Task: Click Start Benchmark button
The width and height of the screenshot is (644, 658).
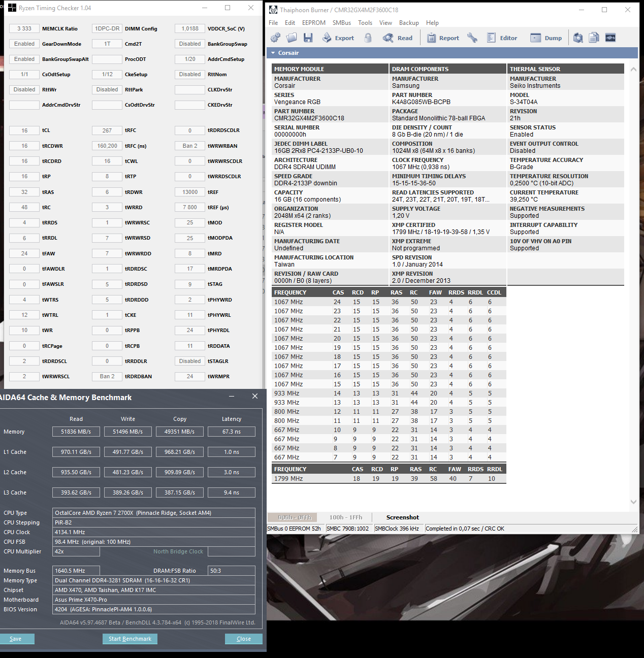Action: 130,639
